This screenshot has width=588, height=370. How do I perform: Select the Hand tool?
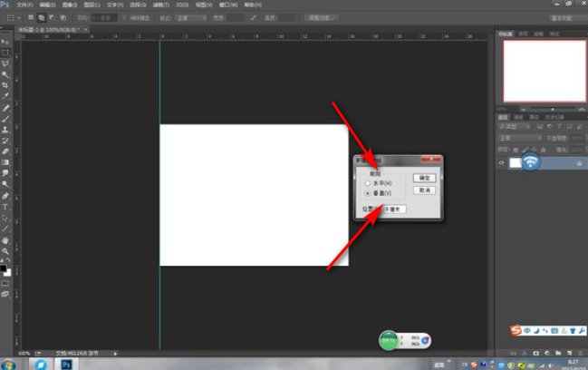pos(5,240)
